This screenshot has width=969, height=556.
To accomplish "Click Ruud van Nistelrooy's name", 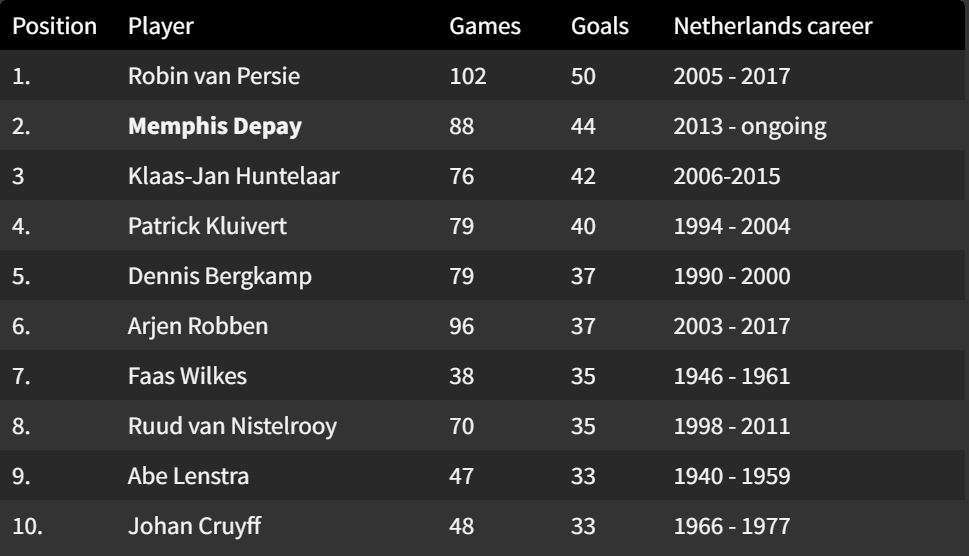I will pyautogui.click(x=232, y=426).
